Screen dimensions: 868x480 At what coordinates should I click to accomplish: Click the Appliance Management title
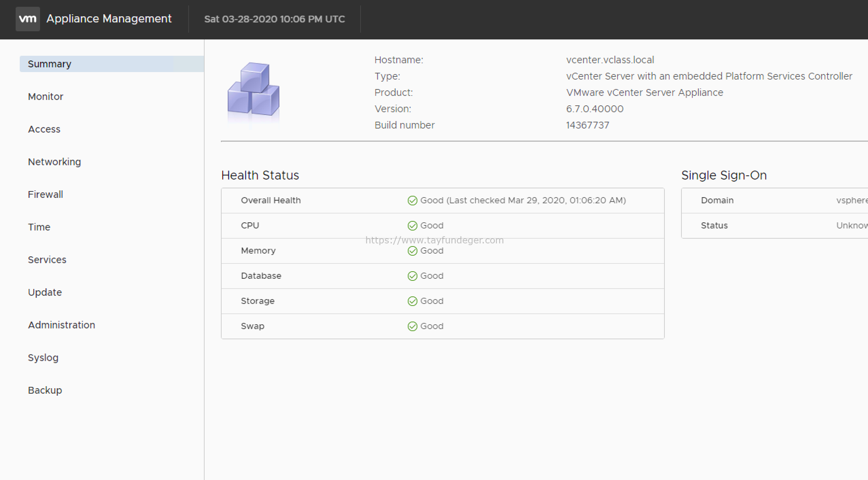pos(109,19)
